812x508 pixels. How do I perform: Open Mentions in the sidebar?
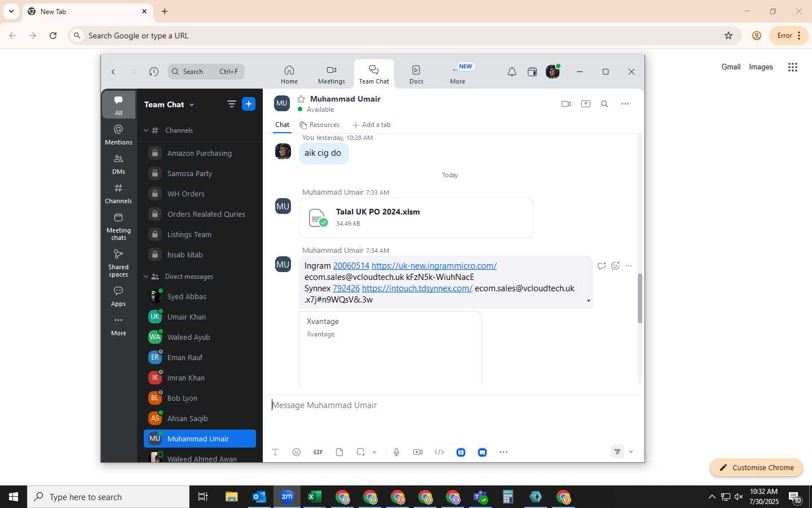click(x=118, y=134)
